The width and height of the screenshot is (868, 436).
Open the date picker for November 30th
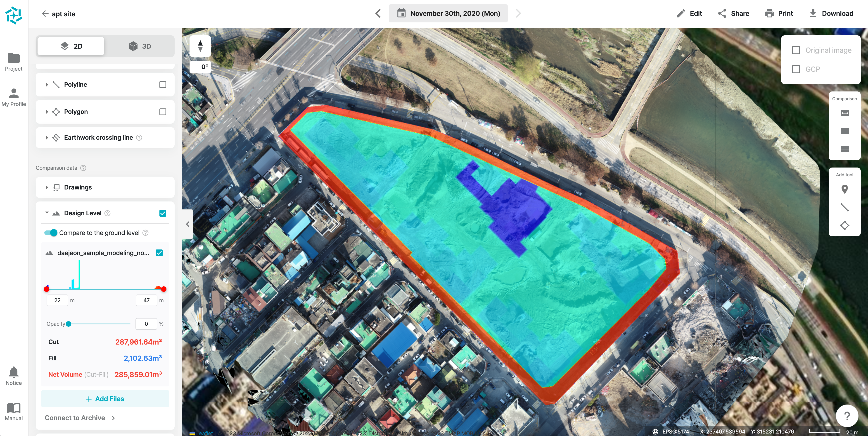[448, 14]
